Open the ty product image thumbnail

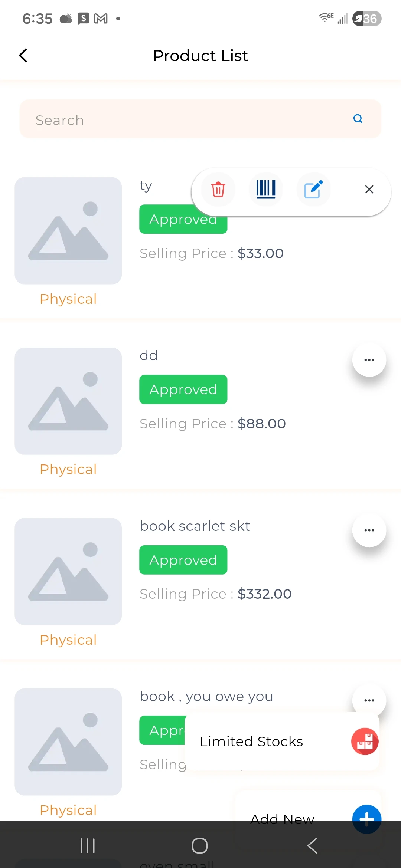68,231
